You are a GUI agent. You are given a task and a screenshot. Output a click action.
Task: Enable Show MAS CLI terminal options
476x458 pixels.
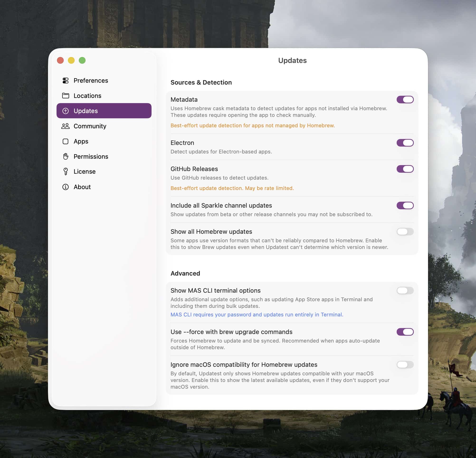coord(405,291)
